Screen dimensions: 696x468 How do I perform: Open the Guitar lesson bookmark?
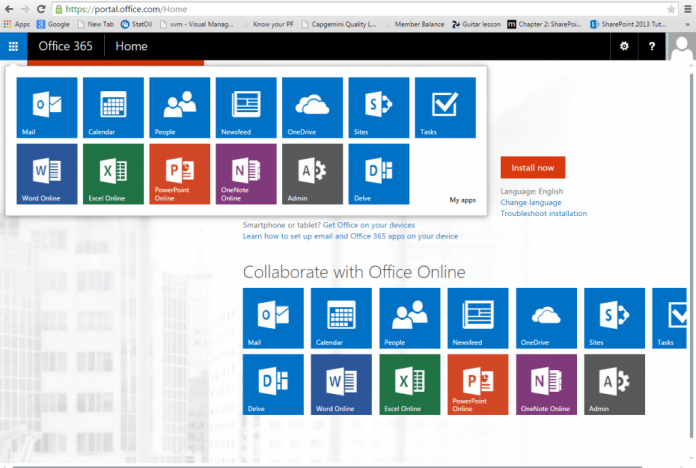coord(476,24)
